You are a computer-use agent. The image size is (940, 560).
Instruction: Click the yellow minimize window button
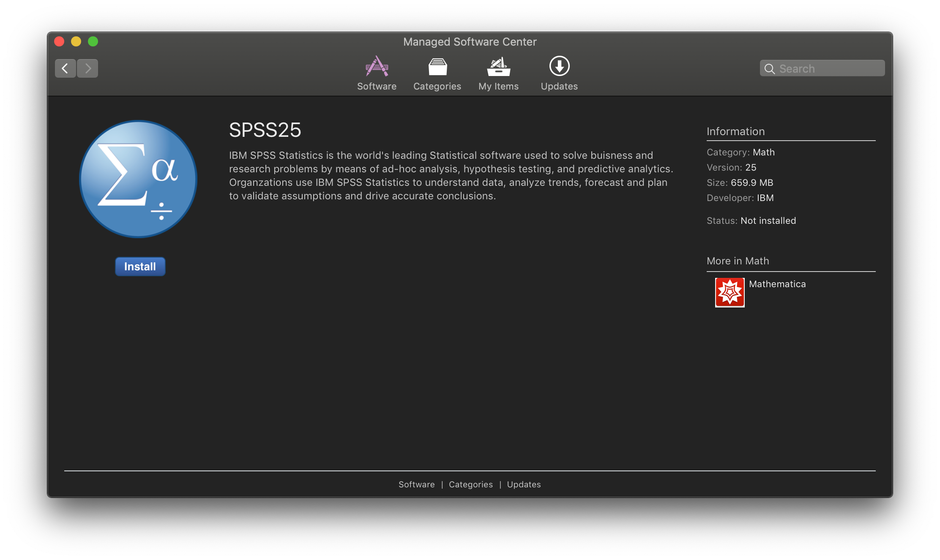tap(76, 41)
